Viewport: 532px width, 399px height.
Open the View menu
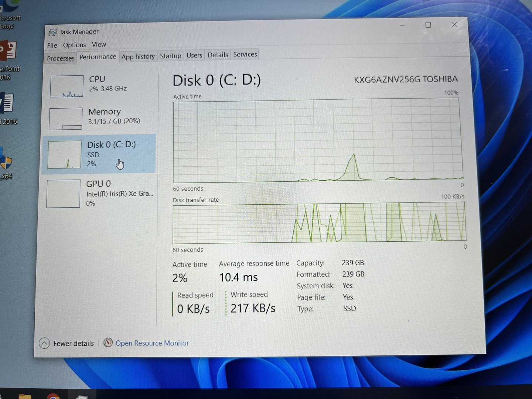tap(99, 45)
